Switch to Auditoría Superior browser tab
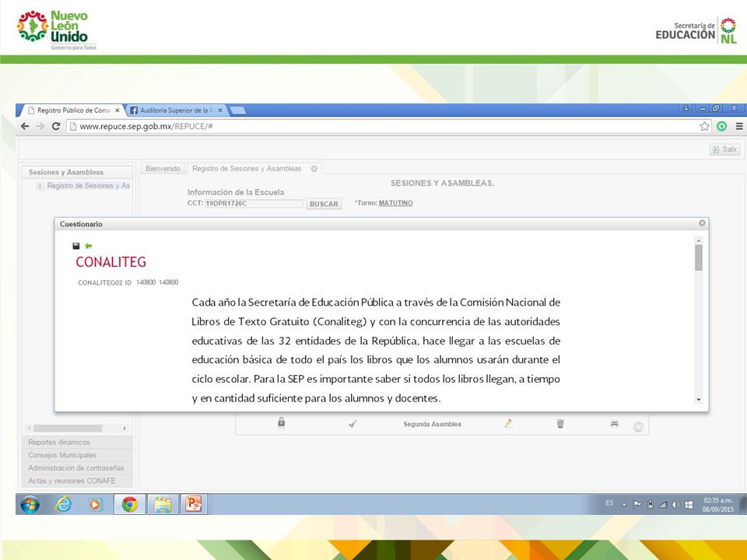 click(x=176, y=110)
